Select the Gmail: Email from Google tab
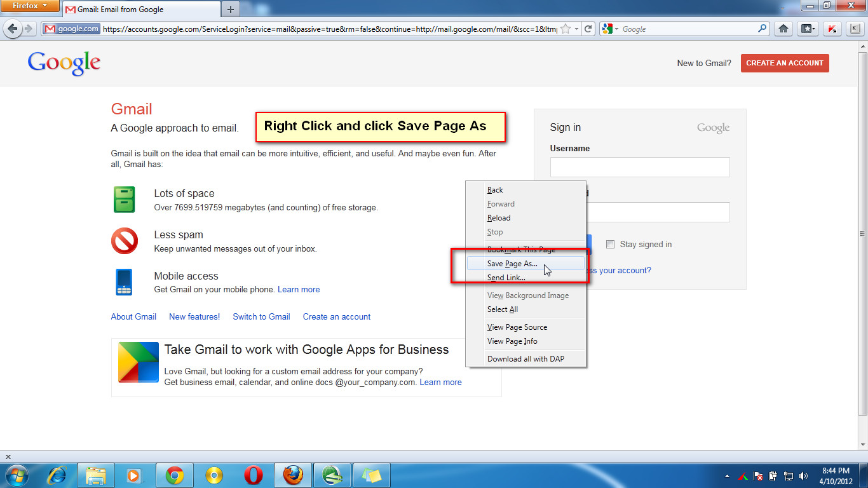Screen dimensions: 868x488 [140, 10]
